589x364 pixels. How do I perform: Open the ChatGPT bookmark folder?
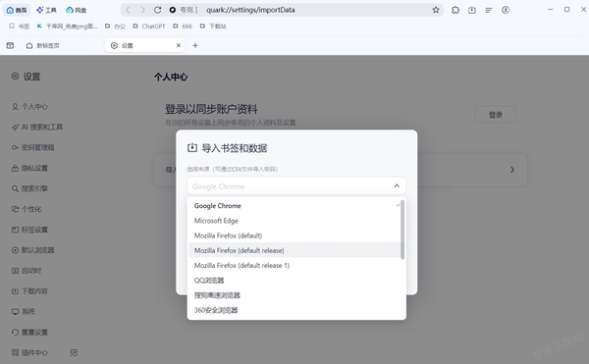click(x=149, y=26)
